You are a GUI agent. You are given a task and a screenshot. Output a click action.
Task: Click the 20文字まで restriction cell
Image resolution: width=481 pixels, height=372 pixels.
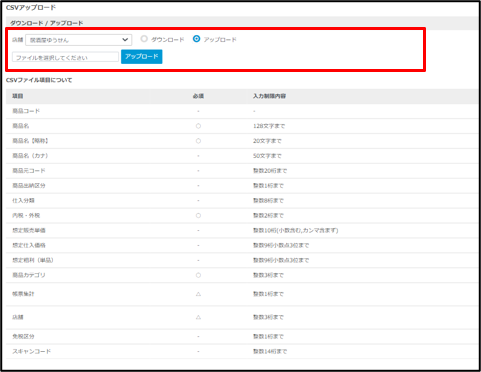pos(267,141)
